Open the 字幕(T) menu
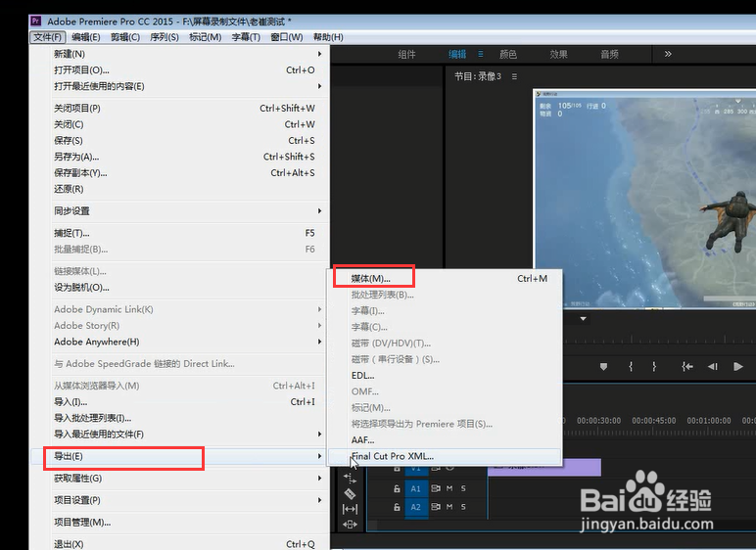This screenshot has width=756, height=550. (x=246, y=37)
